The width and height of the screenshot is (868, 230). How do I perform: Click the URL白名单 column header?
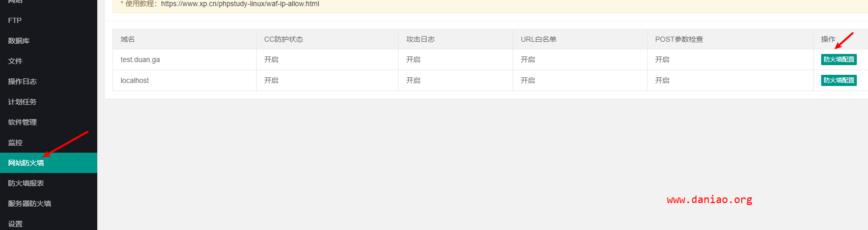click(x=539, y=39)
